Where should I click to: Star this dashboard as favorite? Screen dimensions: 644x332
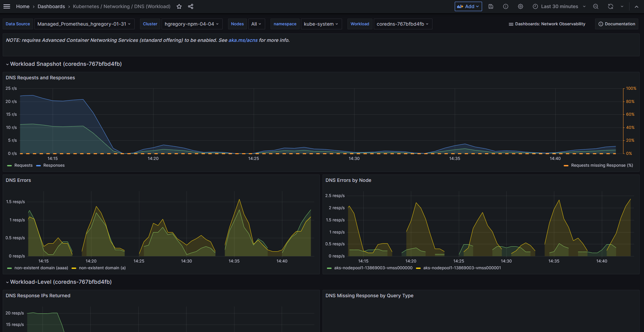click(179, 6)
